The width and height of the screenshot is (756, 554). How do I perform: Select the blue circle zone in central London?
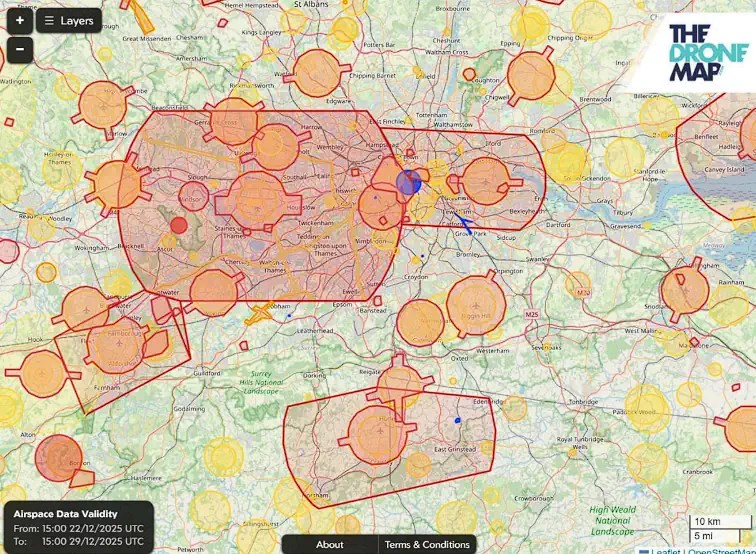pyautogui.click(x=408, y=182)
